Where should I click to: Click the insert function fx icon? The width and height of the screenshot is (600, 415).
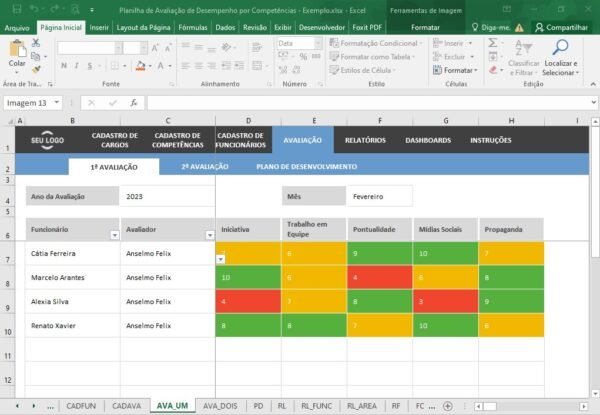coord(134,103)
